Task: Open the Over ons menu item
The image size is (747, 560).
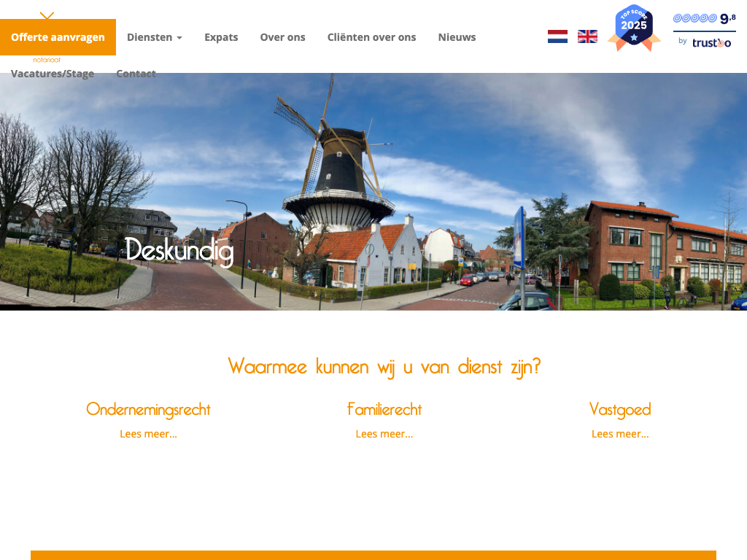Action: (x=282, y=37)
